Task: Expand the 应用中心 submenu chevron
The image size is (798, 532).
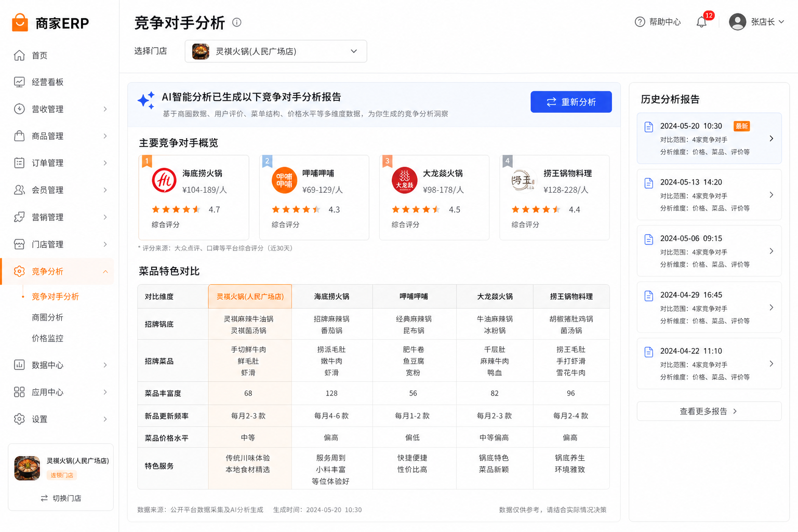Action: pyautogui.click(x=105, y=392)
